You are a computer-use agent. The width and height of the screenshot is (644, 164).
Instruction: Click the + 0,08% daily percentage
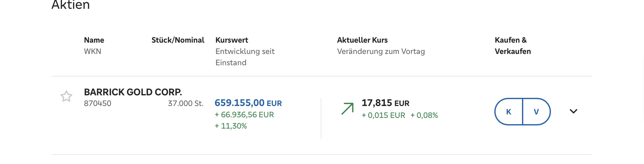click(424, 115)
